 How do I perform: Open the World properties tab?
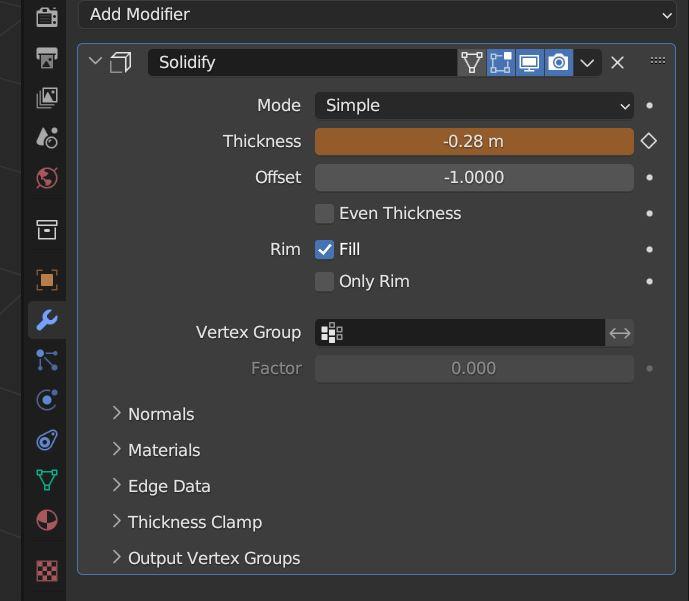tap(47, 178)
